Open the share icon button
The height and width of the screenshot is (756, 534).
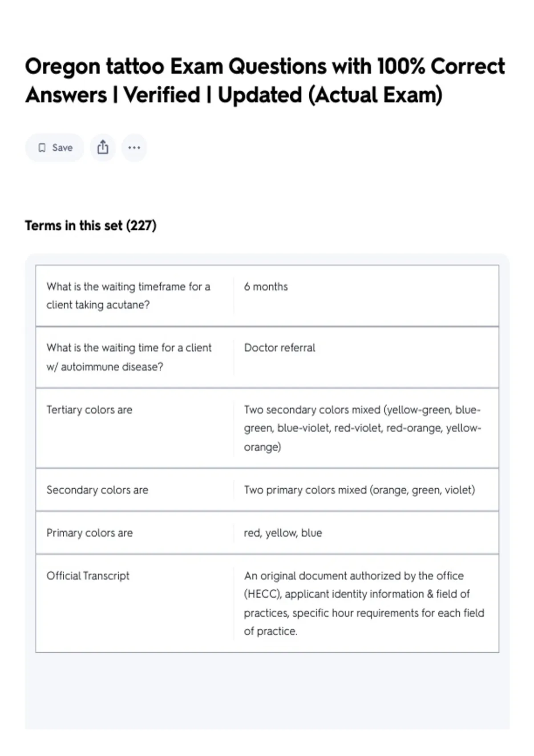click(103, 148)
